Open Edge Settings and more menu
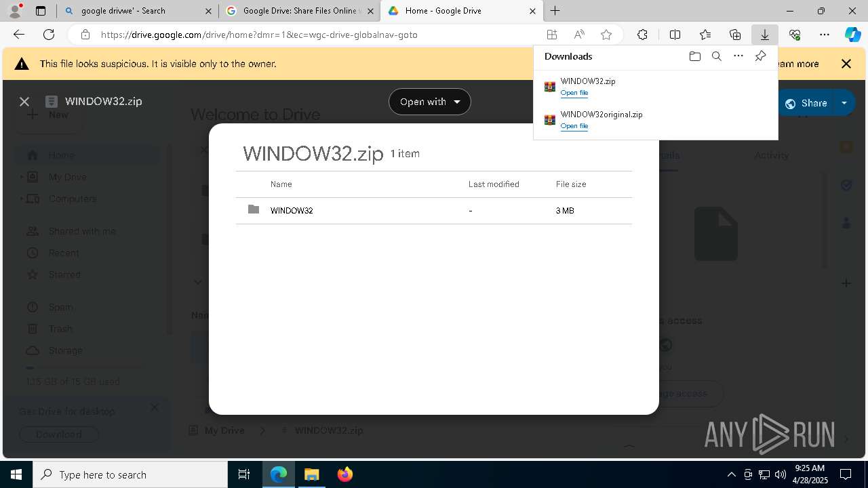This screenshot has height=488, width=868. (x=825, y=35)
